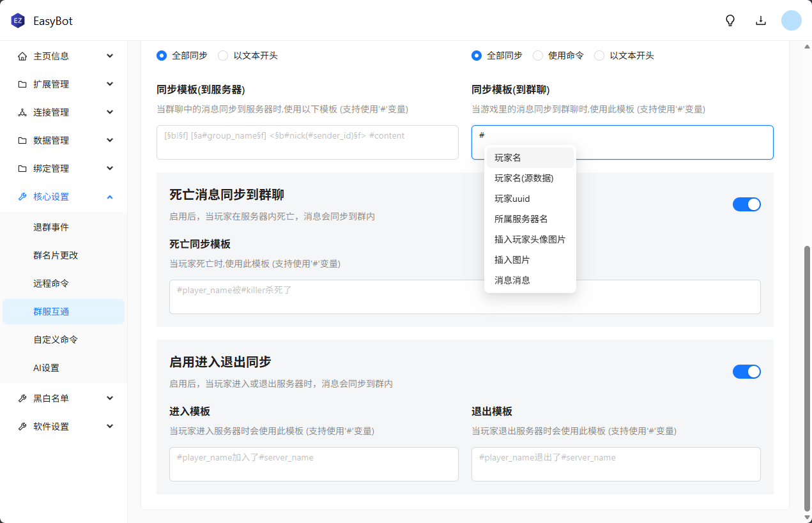812x523 pixels.
Task: Collapse the 核心设置 menu chevron
Action: 110,197
